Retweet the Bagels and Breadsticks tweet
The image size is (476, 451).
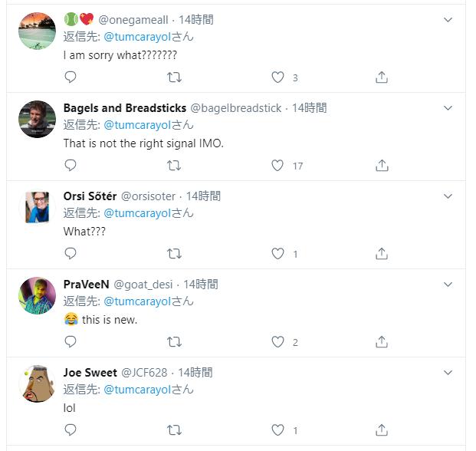point(174,165)
